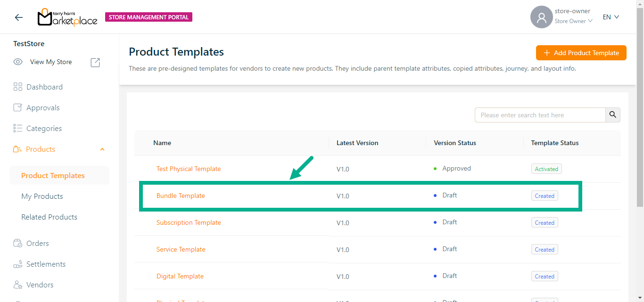Viewport: 644px width, 302px height.
Task: Open store in new window icon
Action: coord(95,62)
